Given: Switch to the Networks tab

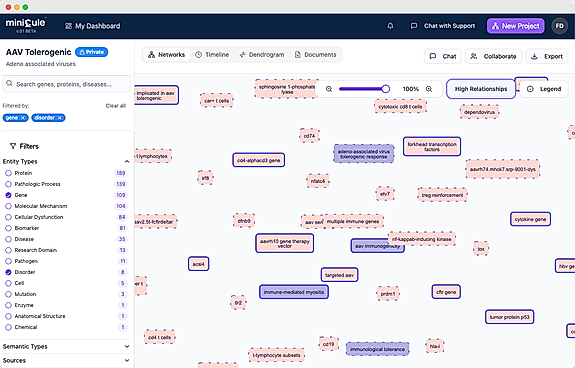Looking at the screenshot, I should (166, 55).
